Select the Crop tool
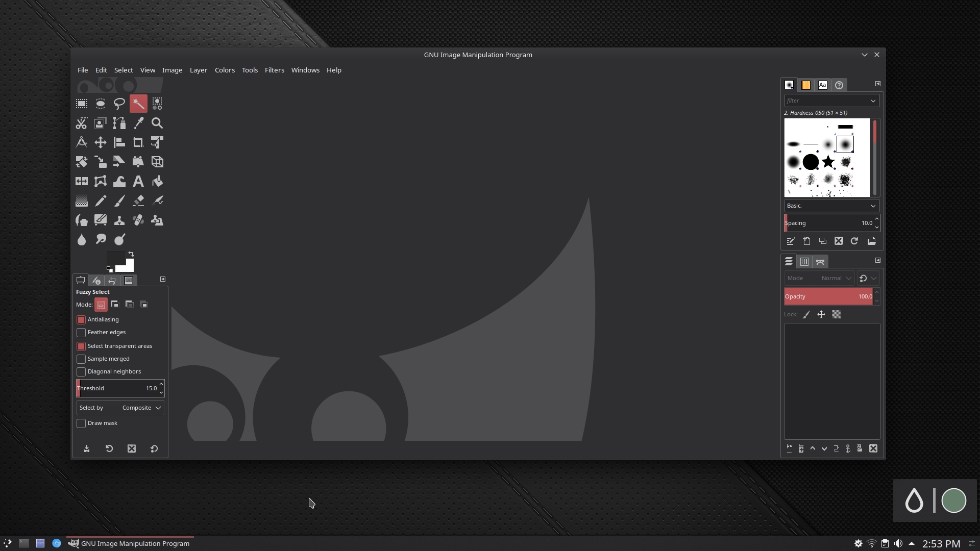 138,142
